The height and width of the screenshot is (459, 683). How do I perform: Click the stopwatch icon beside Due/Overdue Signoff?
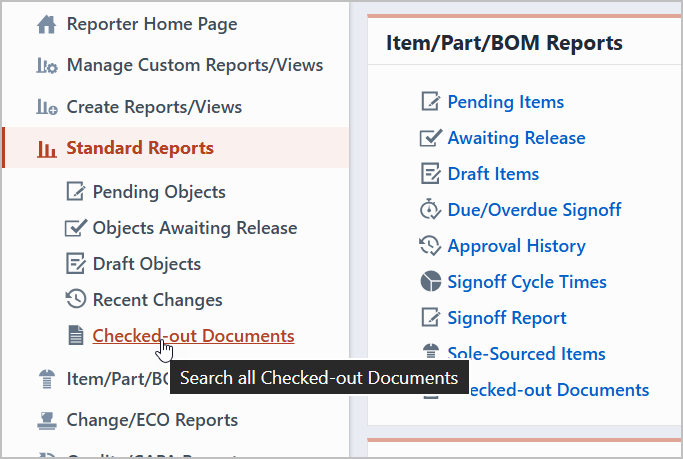(430, 209)
